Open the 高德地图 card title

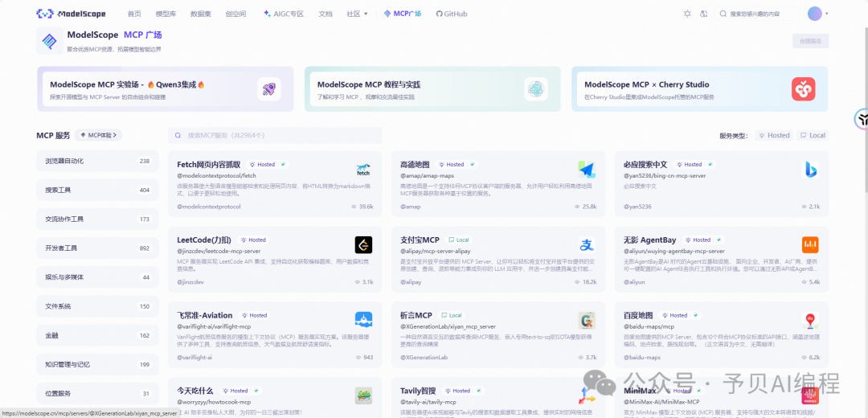click(416, 165)
